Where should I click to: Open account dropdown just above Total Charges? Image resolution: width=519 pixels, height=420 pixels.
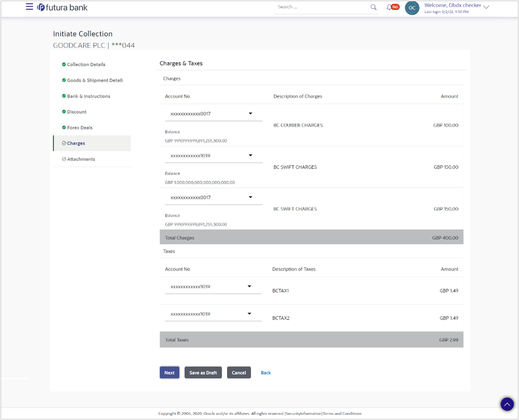pos(213,197)
